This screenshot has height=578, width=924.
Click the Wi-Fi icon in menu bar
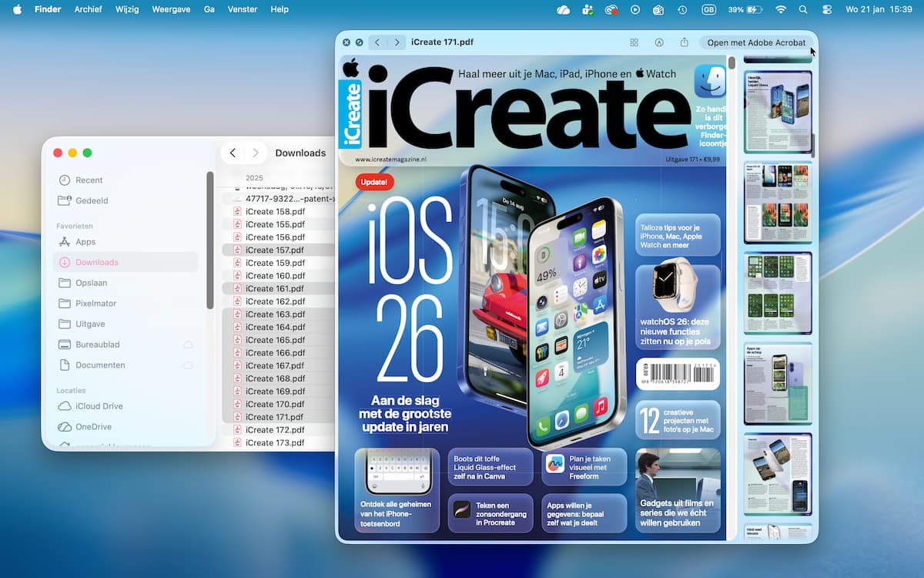click(x=781, y=10)
